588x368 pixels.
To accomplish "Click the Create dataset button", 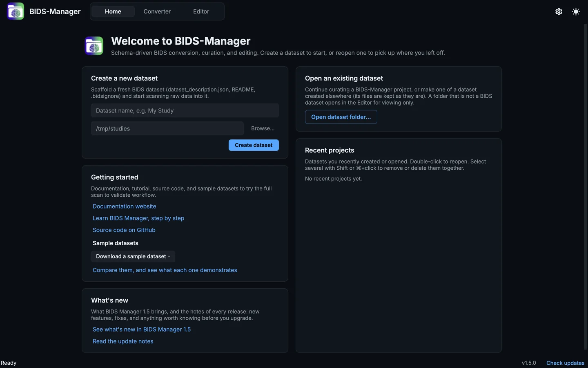I will (x=254, y=145).
